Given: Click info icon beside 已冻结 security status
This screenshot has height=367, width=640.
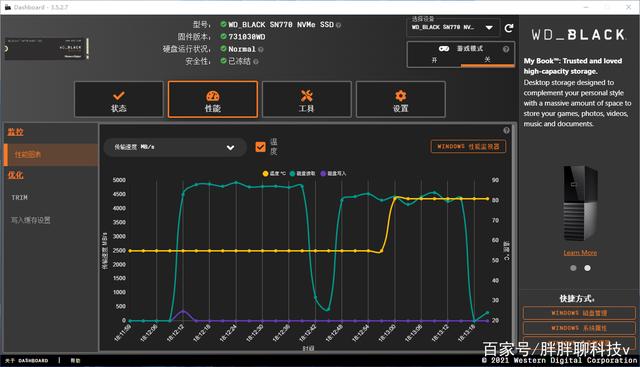Looking at the screenshot, I should coord(256,62).
